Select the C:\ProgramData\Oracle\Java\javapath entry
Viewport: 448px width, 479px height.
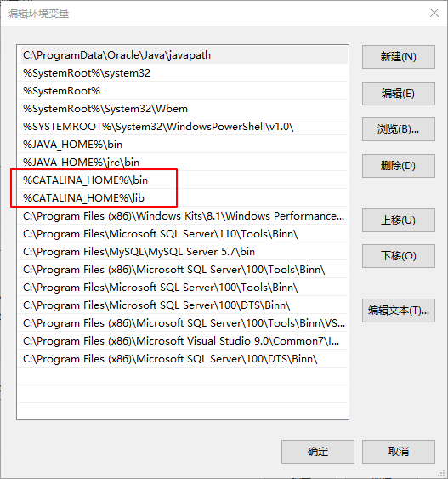click(x=183, y=55)
